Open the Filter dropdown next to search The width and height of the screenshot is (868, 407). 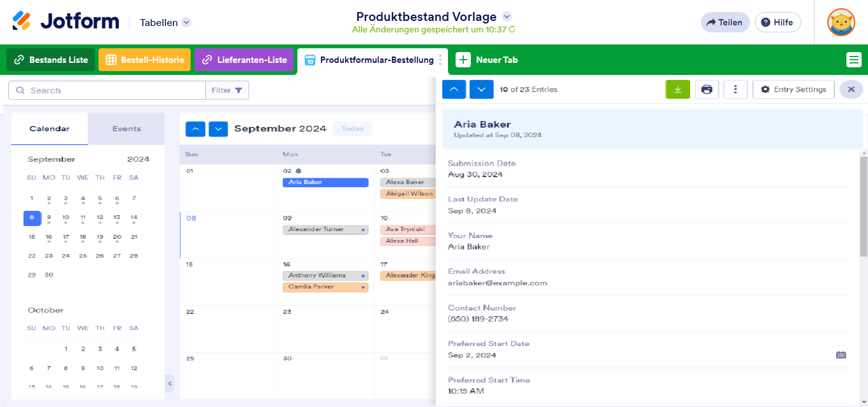[227, 90]
